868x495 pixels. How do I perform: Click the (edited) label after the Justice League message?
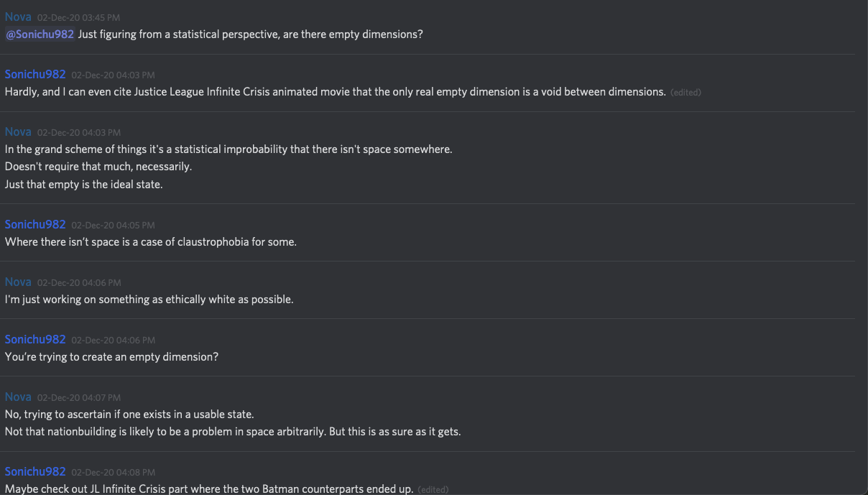(685, 92)
